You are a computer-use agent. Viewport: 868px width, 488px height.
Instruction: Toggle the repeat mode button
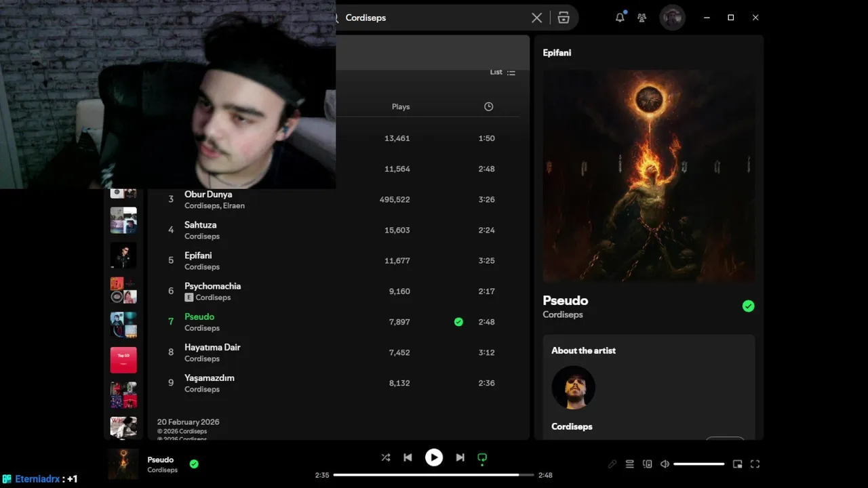click(x=482, y=457)
